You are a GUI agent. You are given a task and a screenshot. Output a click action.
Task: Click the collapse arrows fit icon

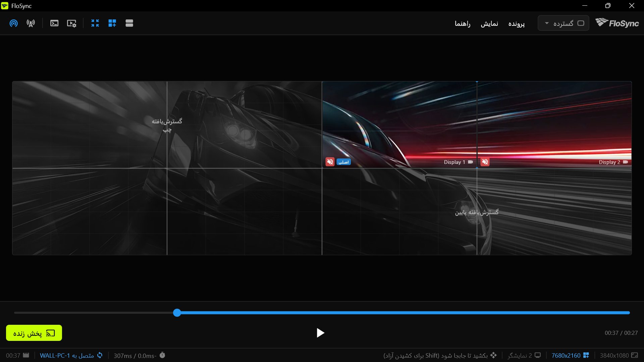(95, 23)
